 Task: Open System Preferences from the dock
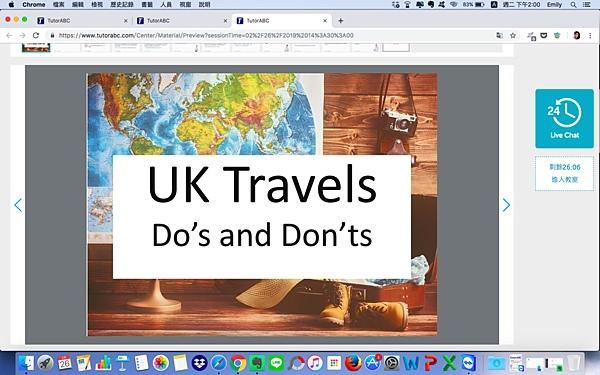coord(391,363)
